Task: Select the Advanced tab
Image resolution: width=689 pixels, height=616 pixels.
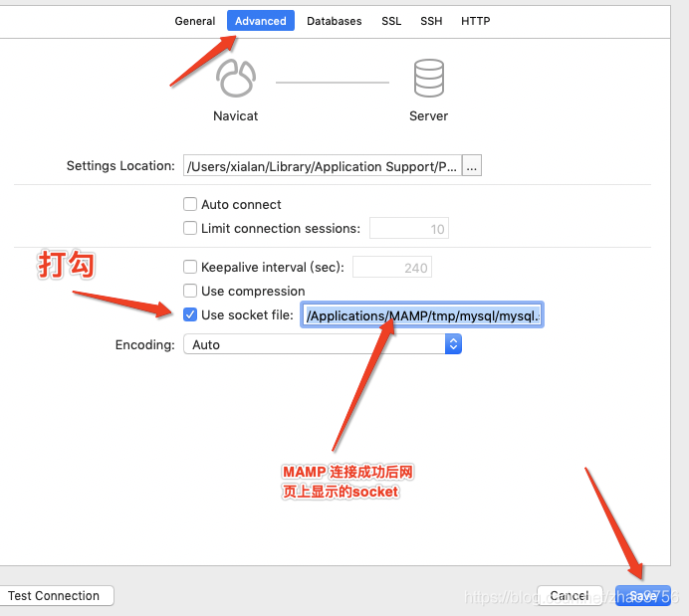Action: click(261, 21)
